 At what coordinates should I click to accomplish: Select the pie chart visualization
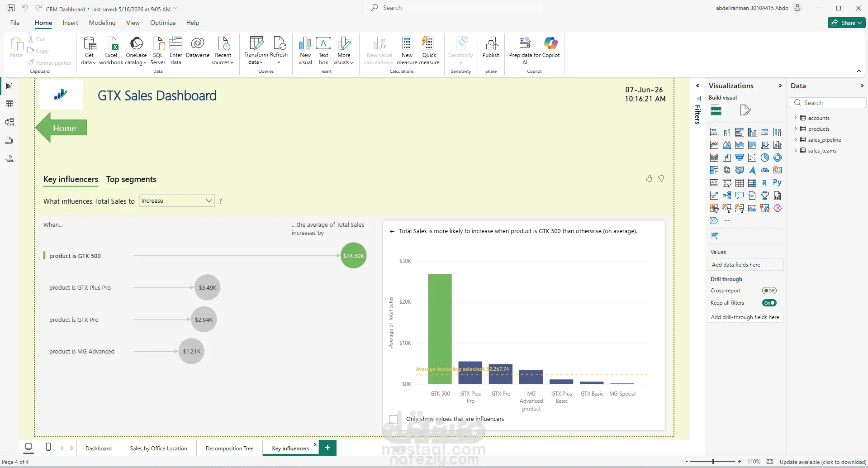765,158
